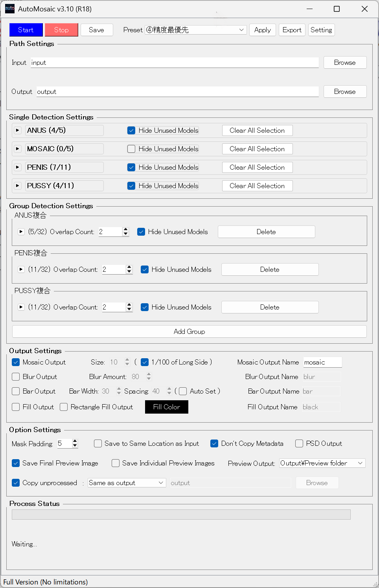This screenshot has width=379, height=588.
Task: Delete the PUSSY複合 group
Action: tap(270, 307)
